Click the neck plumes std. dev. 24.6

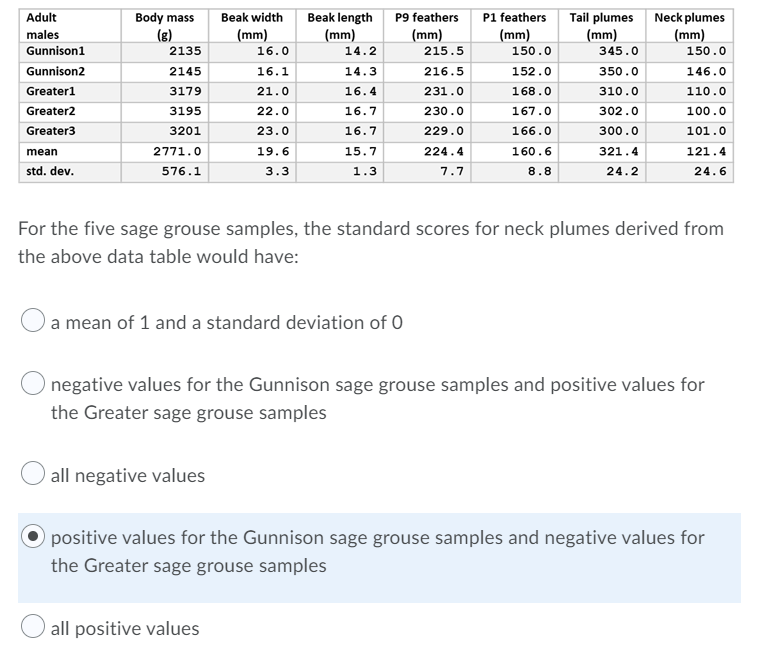(710, 171)
